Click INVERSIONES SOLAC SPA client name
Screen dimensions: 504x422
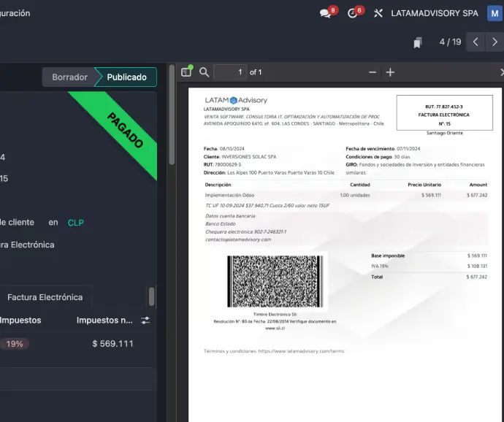tap(249, 157)
